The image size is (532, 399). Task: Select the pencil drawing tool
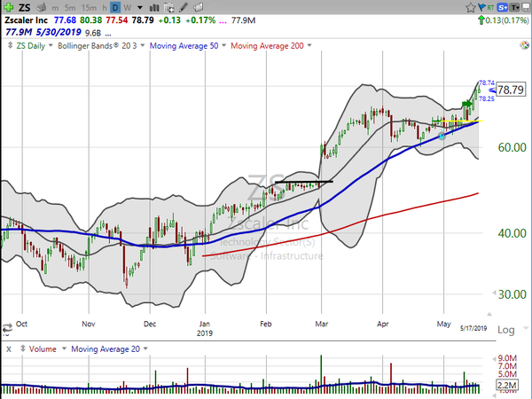[x=184, y=7]
